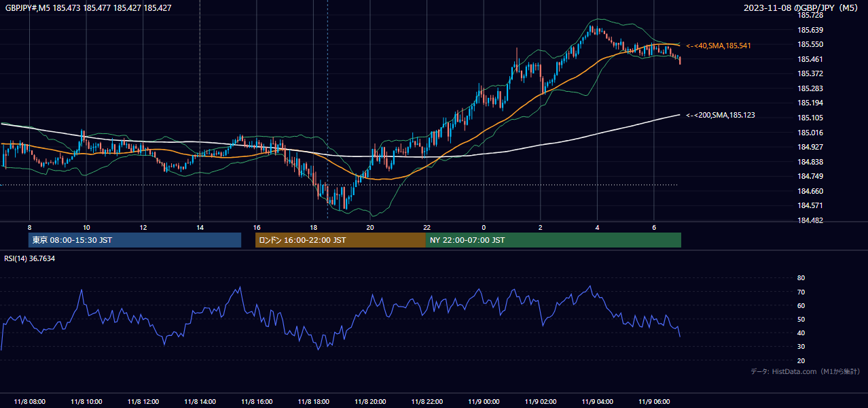Click the bottom time label 11/8 14:00
The height and width of the screenshot is (408, 868).
200,401
